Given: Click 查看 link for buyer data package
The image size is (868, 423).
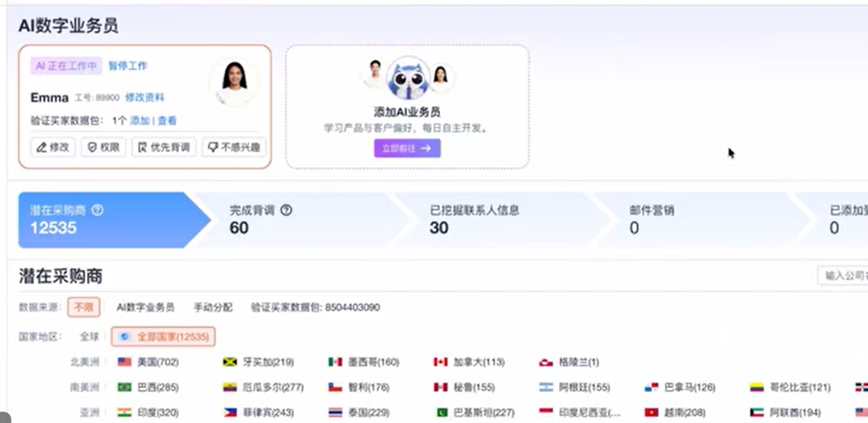Looking at the screenshot, I should 167,121.
